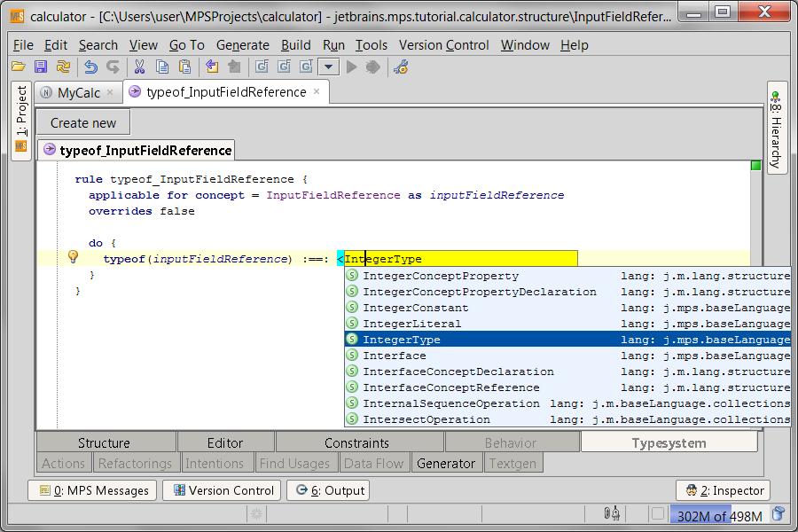Screen dimensions: 798x532
Task: Open the File menu
Action: point(23,45)
